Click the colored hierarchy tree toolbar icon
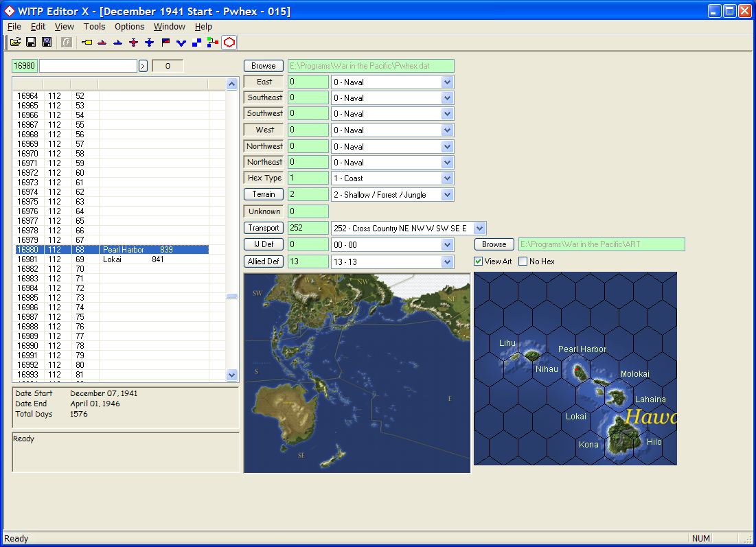Viewport: 756px width, 547px height. coord(213,43)
